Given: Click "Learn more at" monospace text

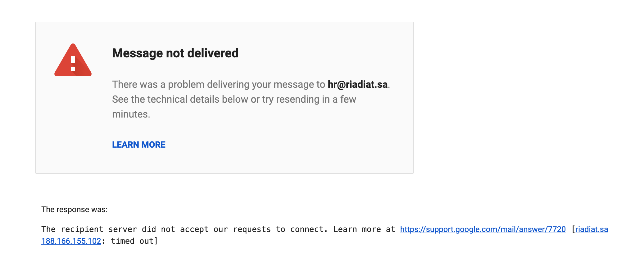Looking at the screenshot, I should 364,229.
